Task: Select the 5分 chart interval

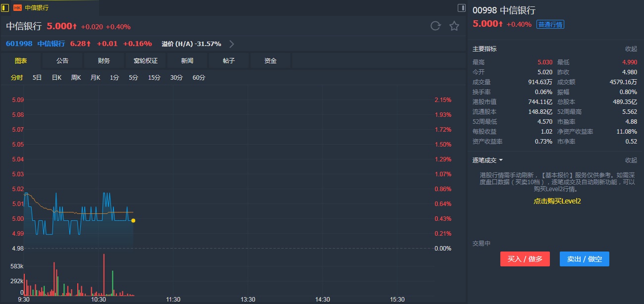Action: pyautogui.click(x=133, y=78)
